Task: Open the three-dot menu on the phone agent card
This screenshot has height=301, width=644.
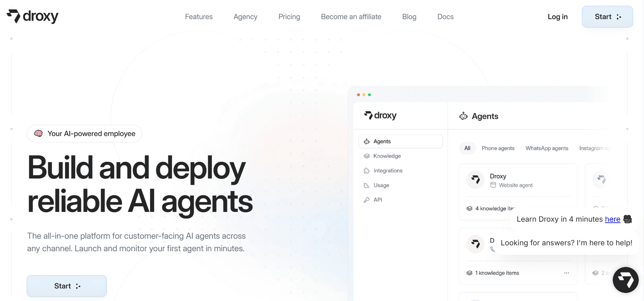Action: pyautogui.click(x=566, y=273)
